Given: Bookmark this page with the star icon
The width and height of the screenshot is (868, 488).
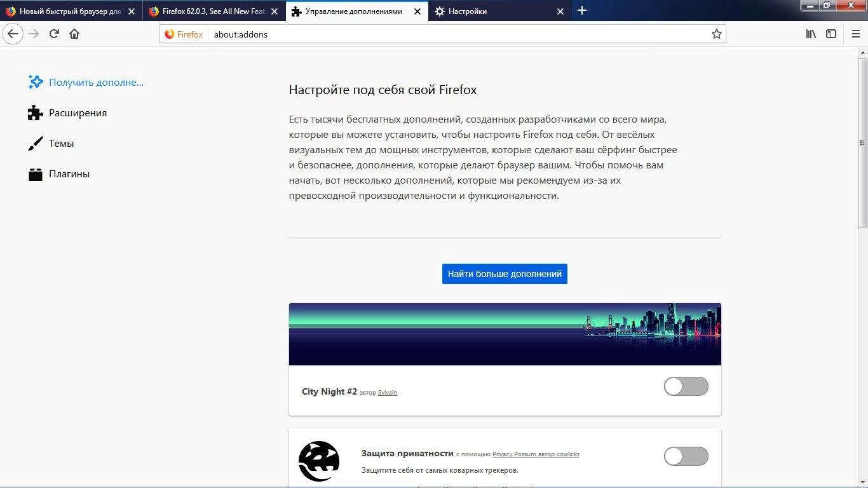Looking at the screenshot, I should point(717,34).
